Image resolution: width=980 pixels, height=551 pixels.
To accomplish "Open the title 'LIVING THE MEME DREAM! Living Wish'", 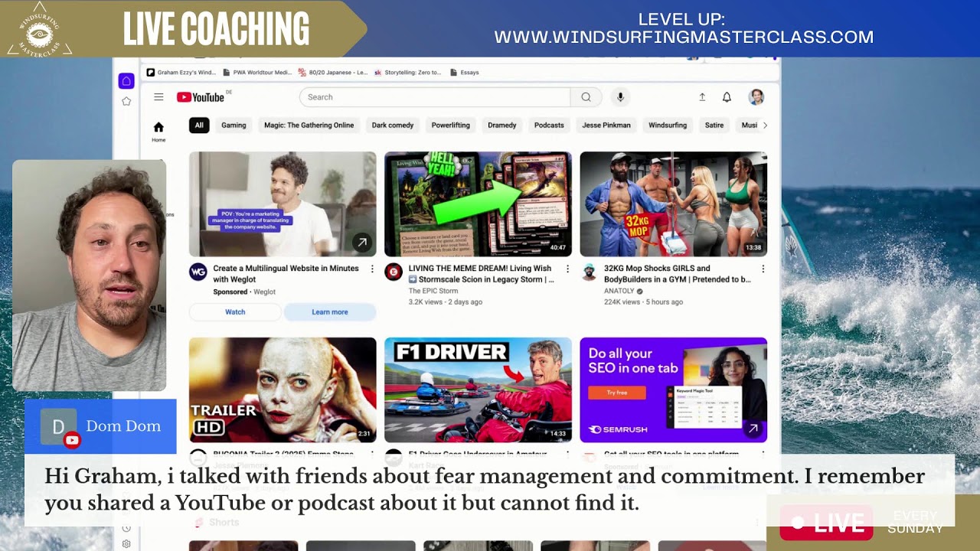I will pos(482,274).
